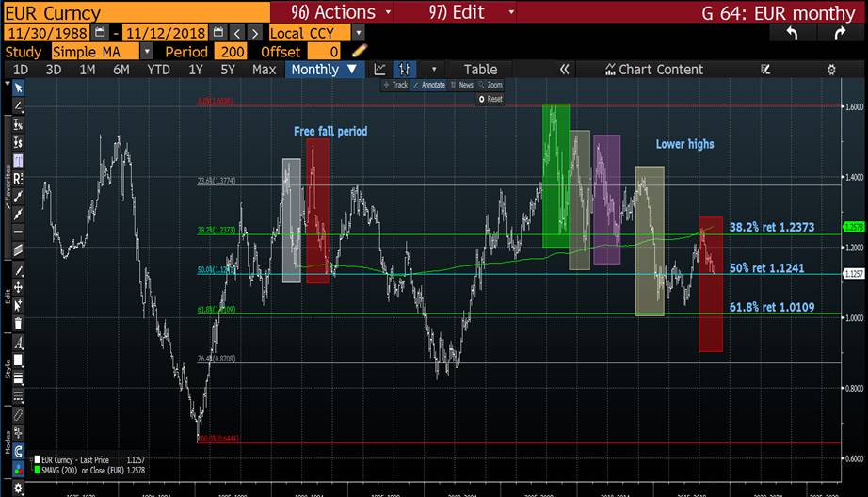Select the parallel channel tool
The image size is (868, 497).
(x=18, y=250)
